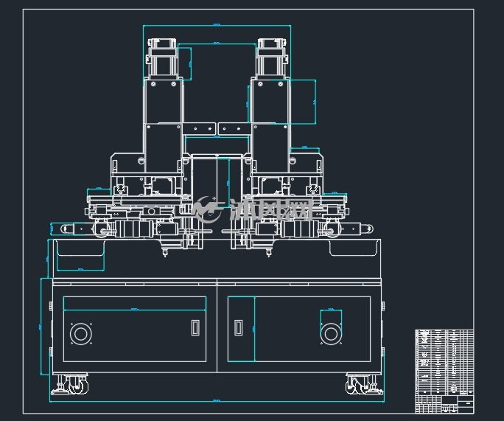Screen dimensions: 504x421
Task: Pick the circular port on left cabinet door
Action: click(80, 334)
